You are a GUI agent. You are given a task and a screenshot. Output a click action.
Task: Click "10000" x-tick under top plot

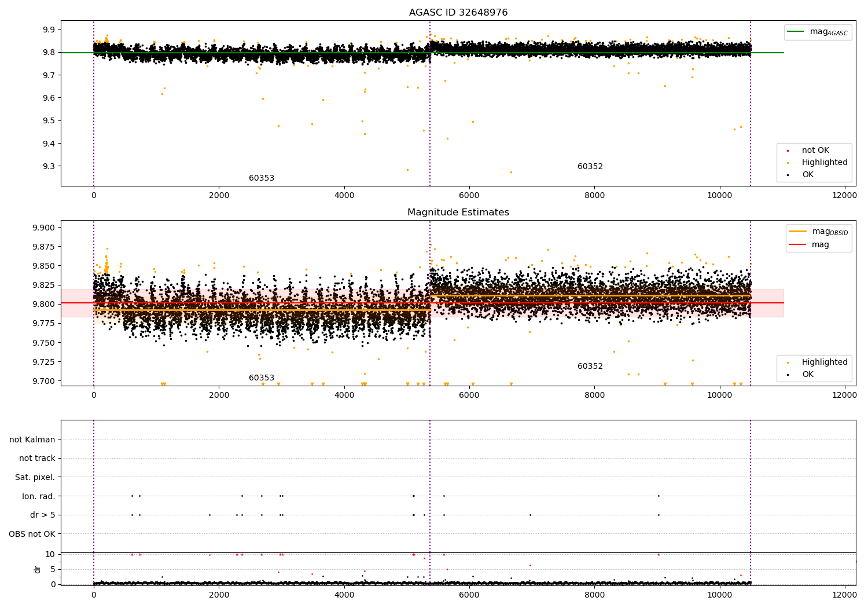(x=719, y=196)
